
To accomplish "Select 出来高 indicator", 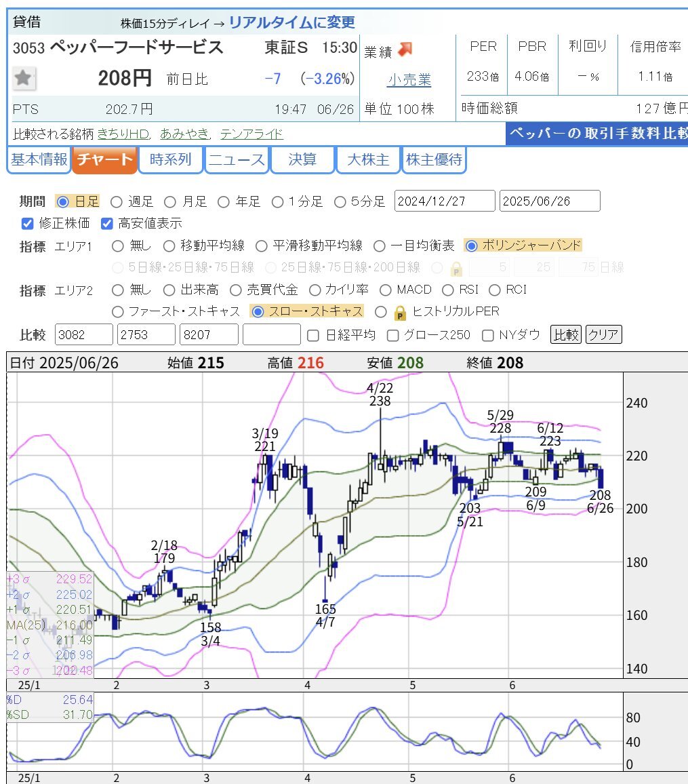I will [x=169, y=290].
